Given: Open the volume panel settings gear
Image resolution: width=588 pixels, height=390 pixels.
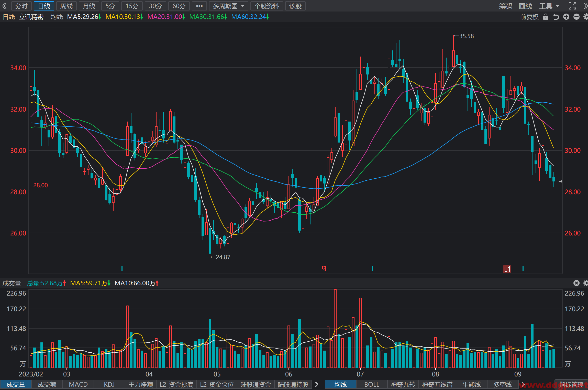Looking at the screenshot, I should pyautogui.click(x=585, y=283).
